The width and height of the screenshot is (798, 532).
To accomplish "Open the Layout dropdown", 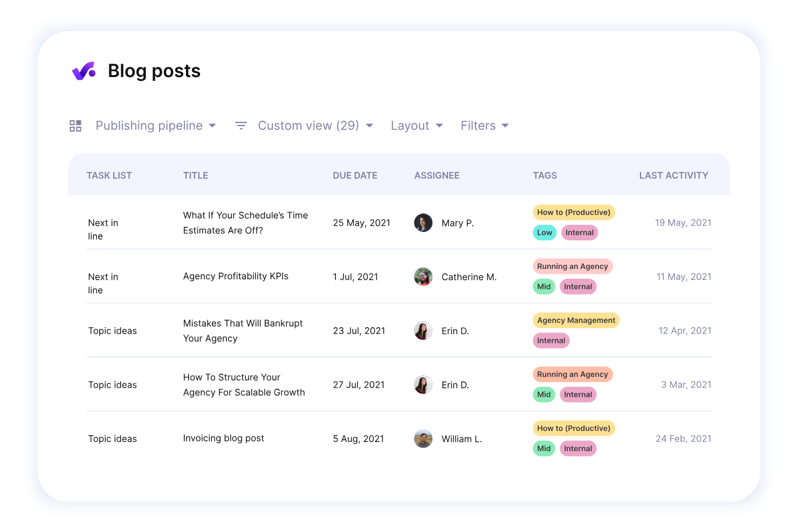I will (416, 125).
